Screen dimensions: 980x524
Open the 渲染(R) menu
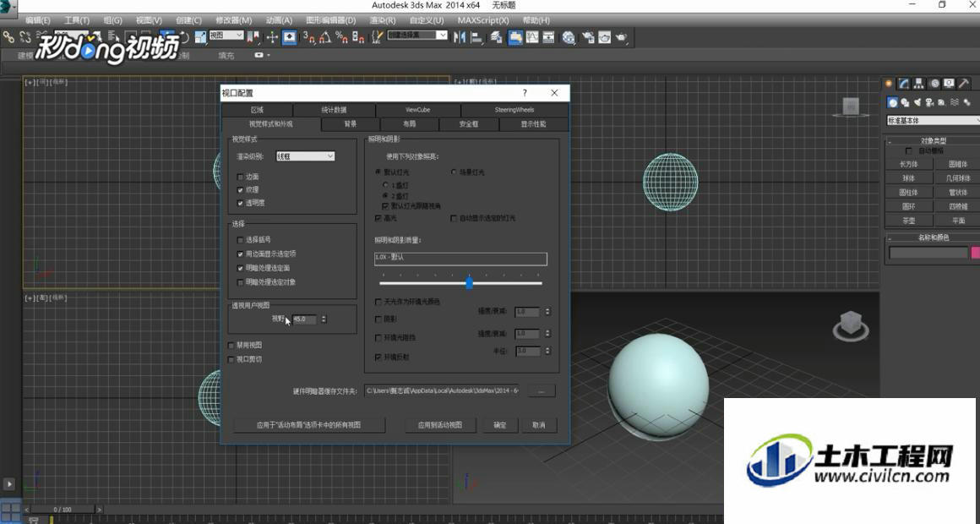tap(383, 20)
